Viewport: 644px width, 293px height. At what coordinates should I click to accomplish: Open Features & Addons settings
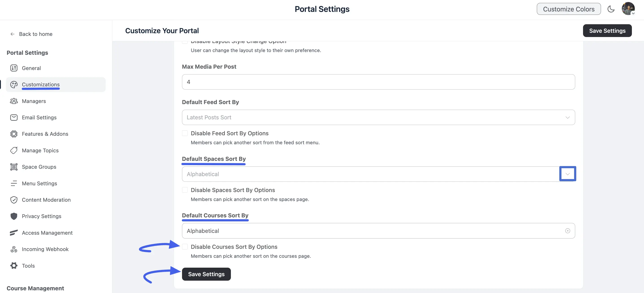coord(56,134)
